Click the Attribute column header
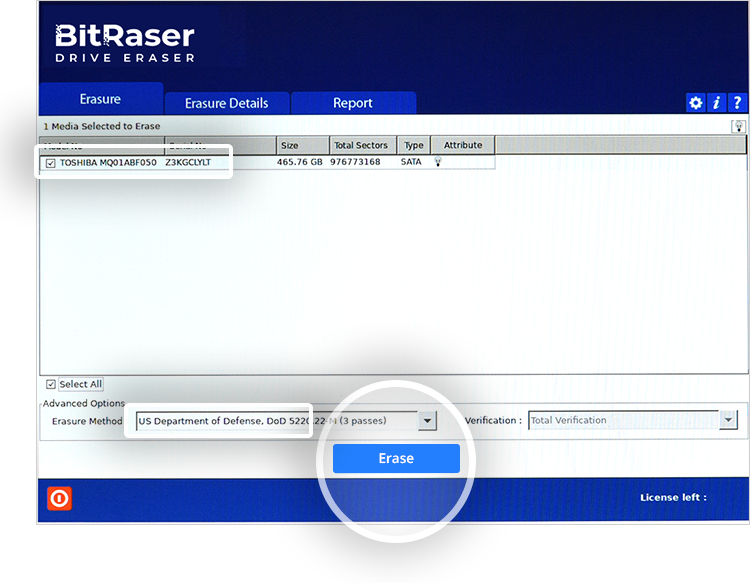Image resolution: width=750 pixels, height=583 pixels. [x=463, y=145]
